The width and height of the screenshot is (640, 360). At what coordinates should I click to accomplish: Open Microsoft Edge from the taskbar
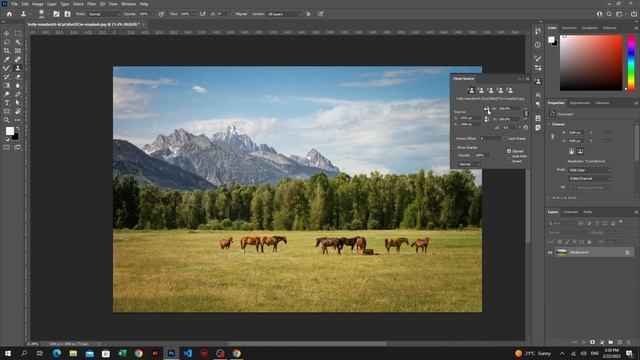pos(57,353)
